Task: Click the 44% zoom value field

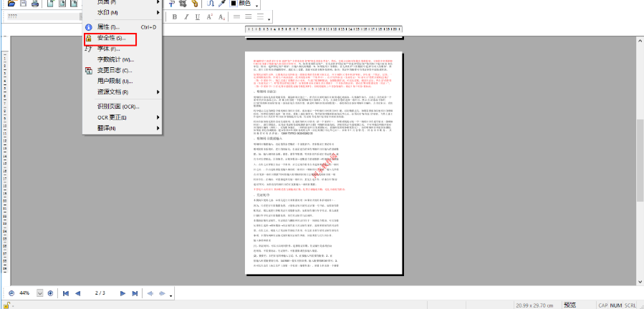Action: pos(24,293)
